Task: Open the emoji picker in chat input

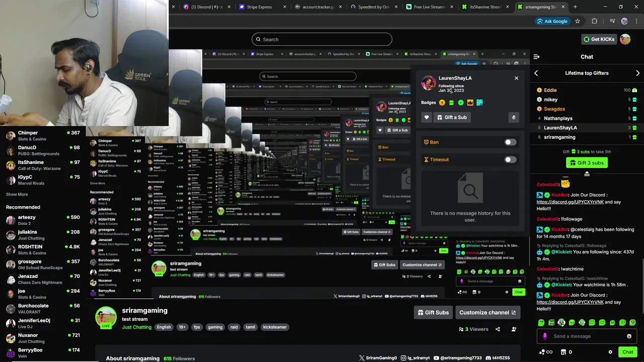Action: (x=629, y=336)
